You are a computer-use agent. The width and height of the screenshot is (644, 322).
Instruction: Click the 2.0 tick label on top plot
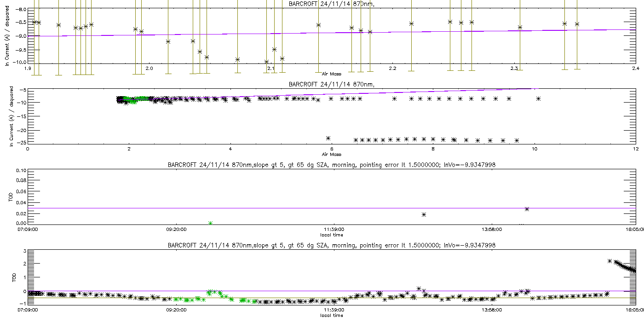(x=149, y=69)
